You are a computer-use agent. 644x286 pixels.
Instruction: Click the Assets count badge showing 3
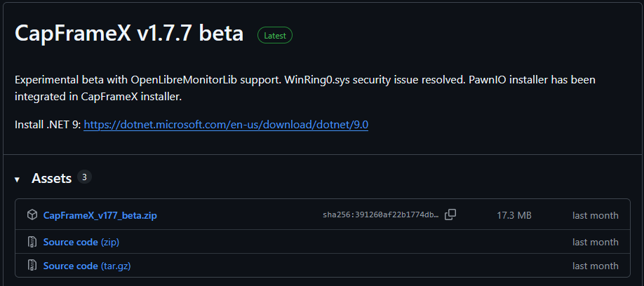tap(84, 177)
